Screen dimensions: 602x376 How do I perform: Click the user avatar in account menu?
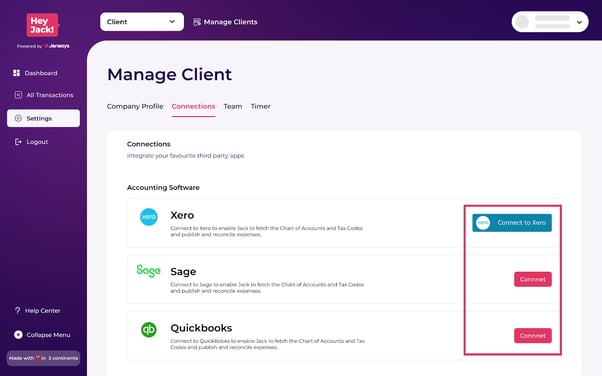pyautogui.click(x=522, y=22)
